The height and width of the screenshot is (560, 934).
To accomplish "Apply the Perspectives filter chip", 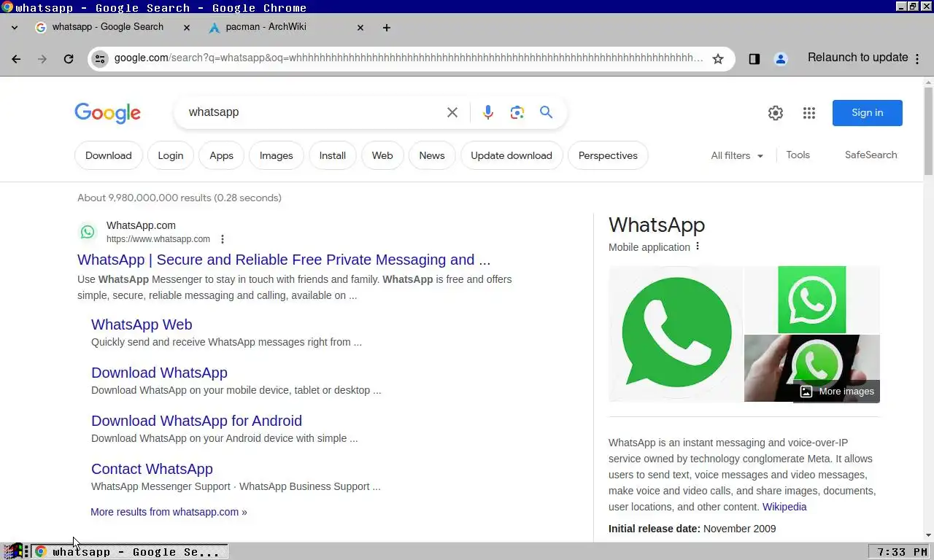I will 608,155.
